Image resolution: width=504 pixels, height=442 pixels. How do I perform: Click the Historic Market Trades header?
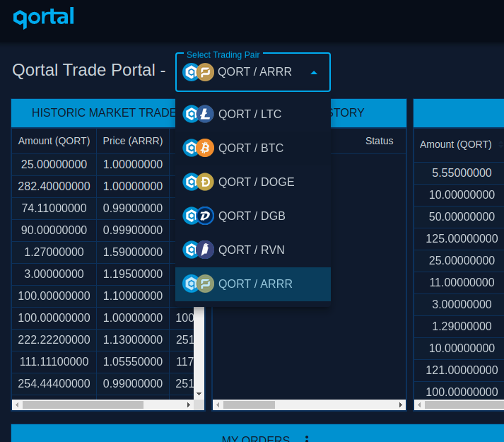click(103, 113)
